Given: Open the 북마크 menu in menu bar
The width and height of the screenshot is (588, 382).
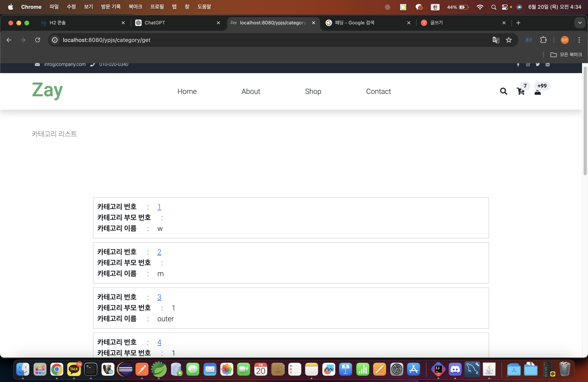Looking at the screenshot, I should tap(135, 7).
